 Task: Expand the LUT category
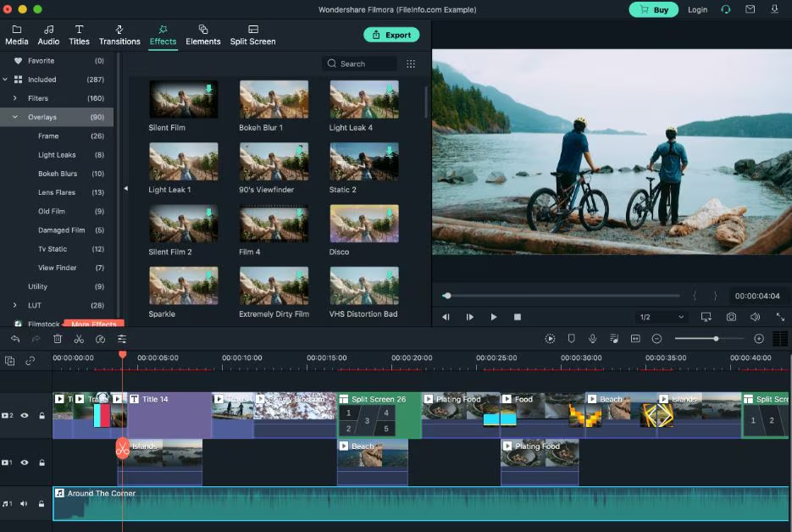pyautogui.click(x=14, y=305)
